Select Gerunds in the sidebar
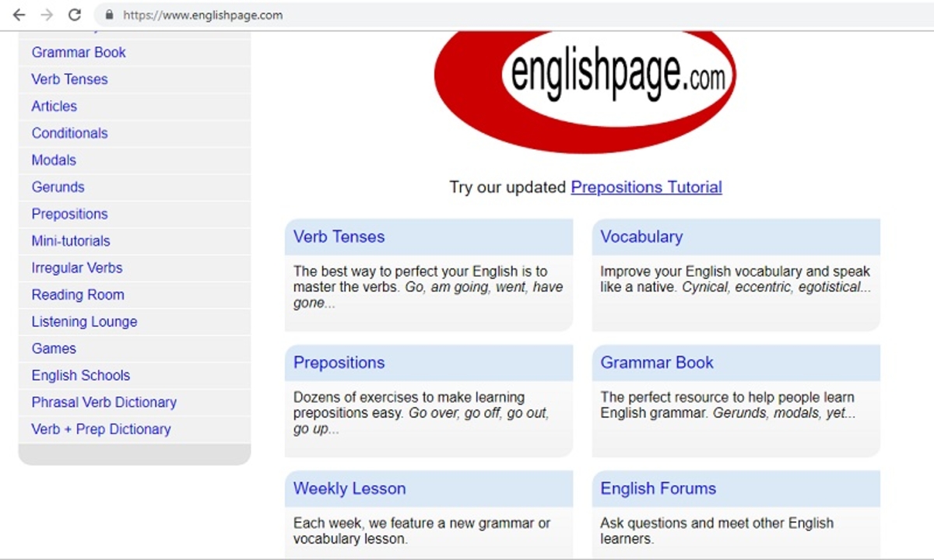 coord(58,187)
